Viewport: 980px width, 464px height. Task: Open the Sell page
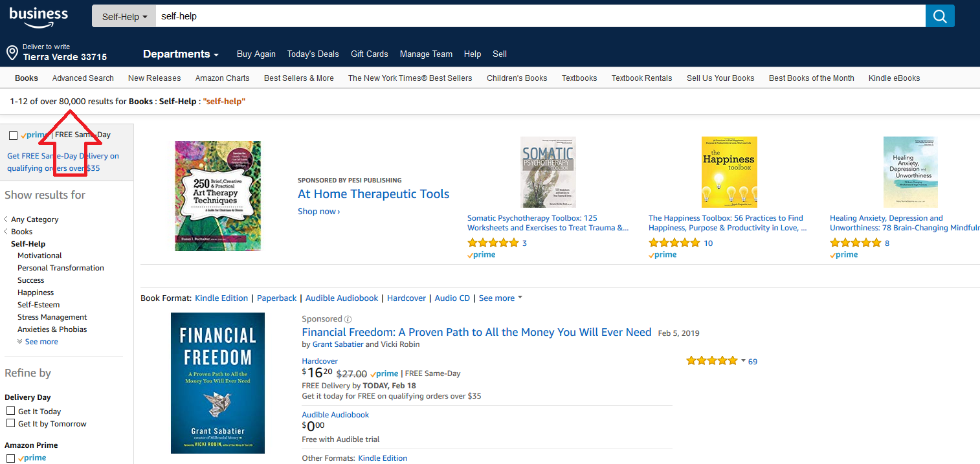[x=500, y=54]
